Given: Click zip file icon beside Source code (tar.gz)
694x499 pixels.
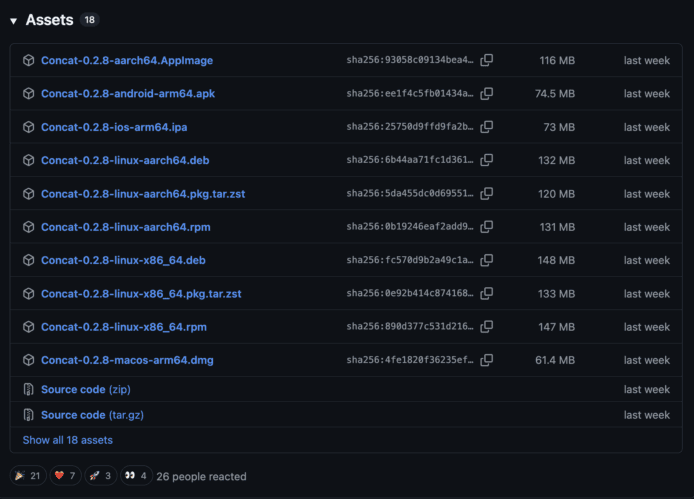Looking at the screenshot, I should tap(28, 415).
